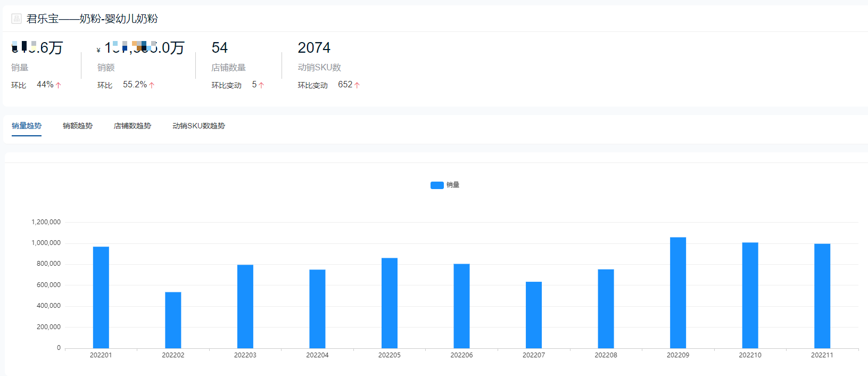The width and height of the screenshot is (868, 376).
Task: Select the bar for month 202207
Action: click(534, 315)
